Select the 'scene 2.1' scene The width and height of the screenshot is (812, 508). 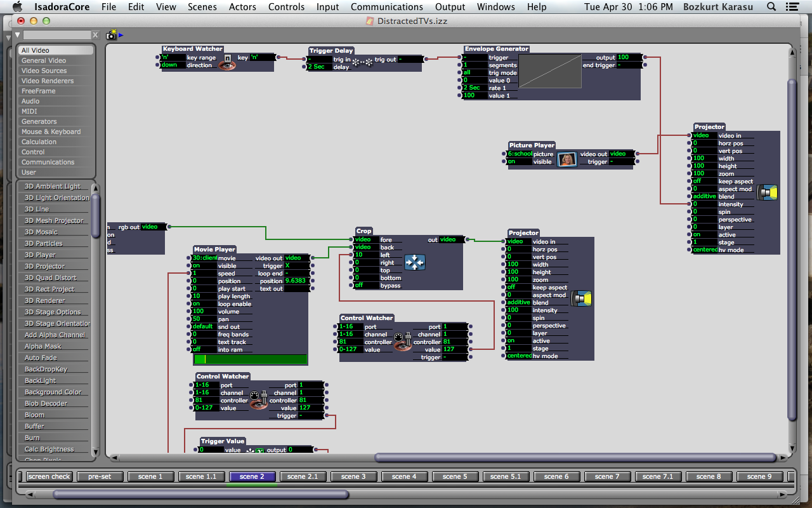pyautogui.click(x=303, y=477)
